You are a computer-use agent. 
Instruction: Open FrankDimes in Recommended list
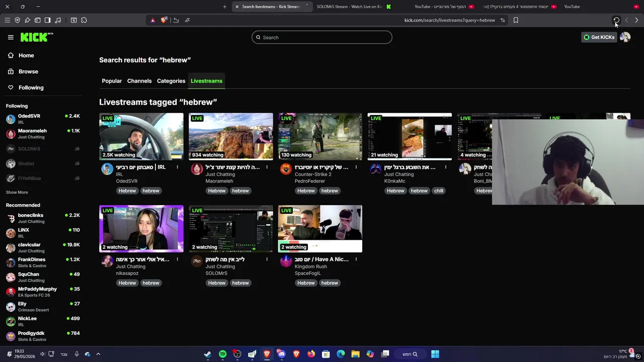tap(43, 262)
